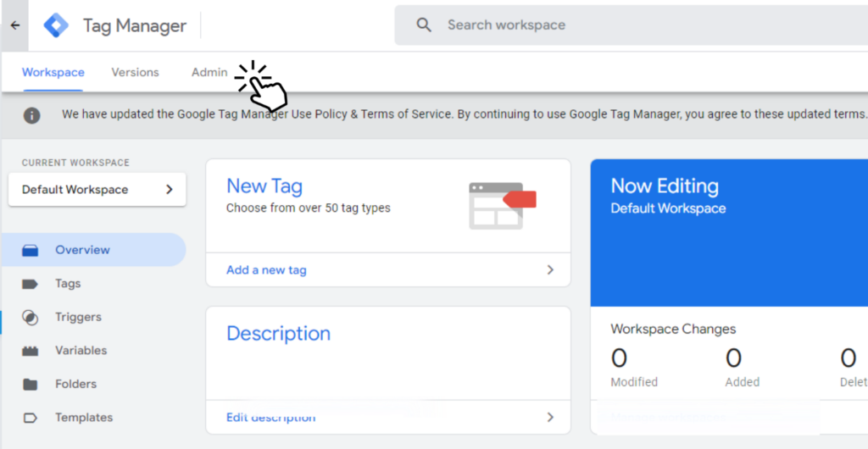Click the Variables brick icon
This screenshot has height=449, width=868.
(30, 351)
